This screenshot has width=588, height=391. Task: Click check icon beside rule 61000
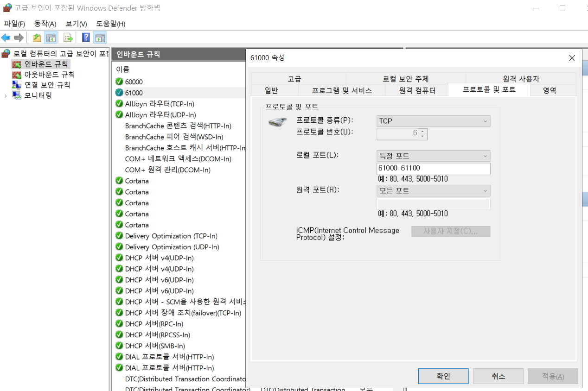point(119,93)
